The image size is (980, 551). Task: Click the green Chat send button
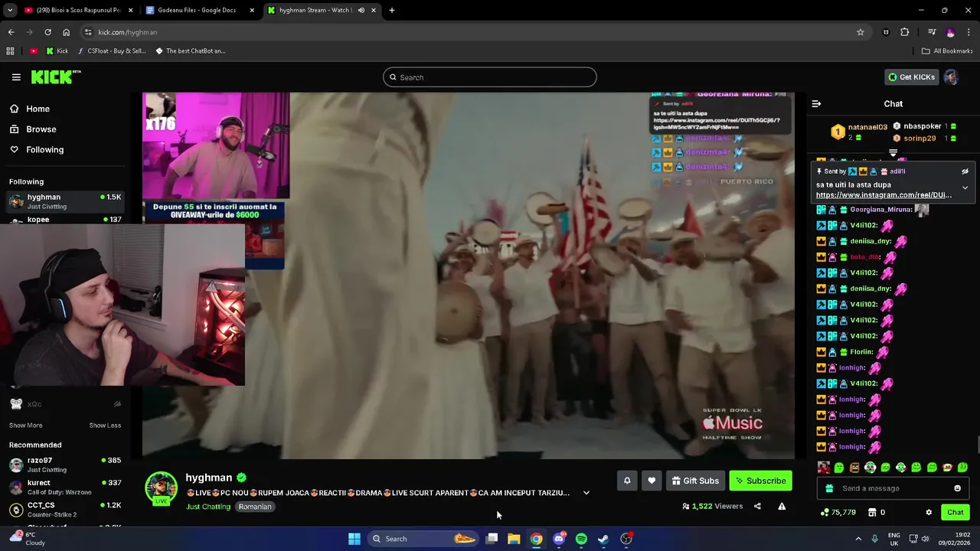pyautogui.click(x=955, y=512)
